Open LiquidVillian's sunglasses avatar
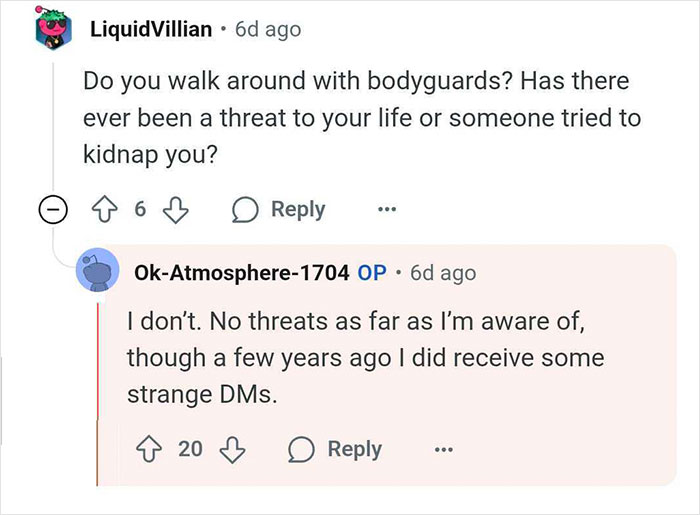The height and width of the screenshot is (515, 700). click(x=54, y=29)
